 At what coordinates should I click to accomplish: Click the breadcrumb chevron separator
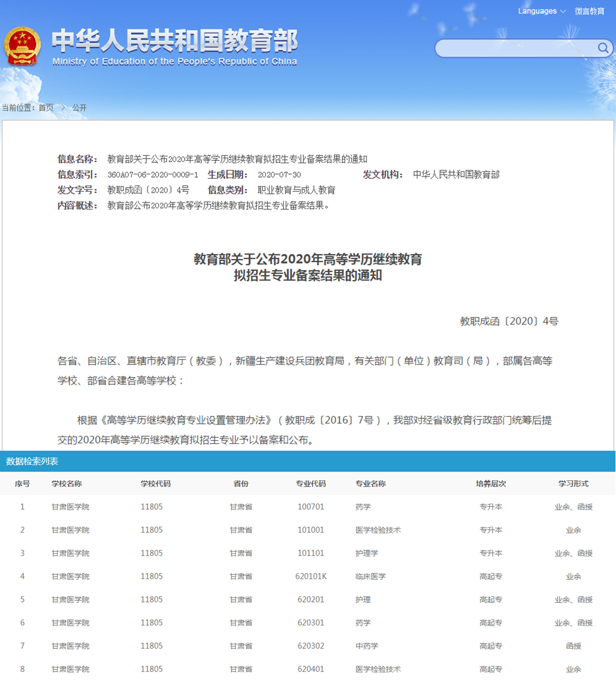(63, 108)
